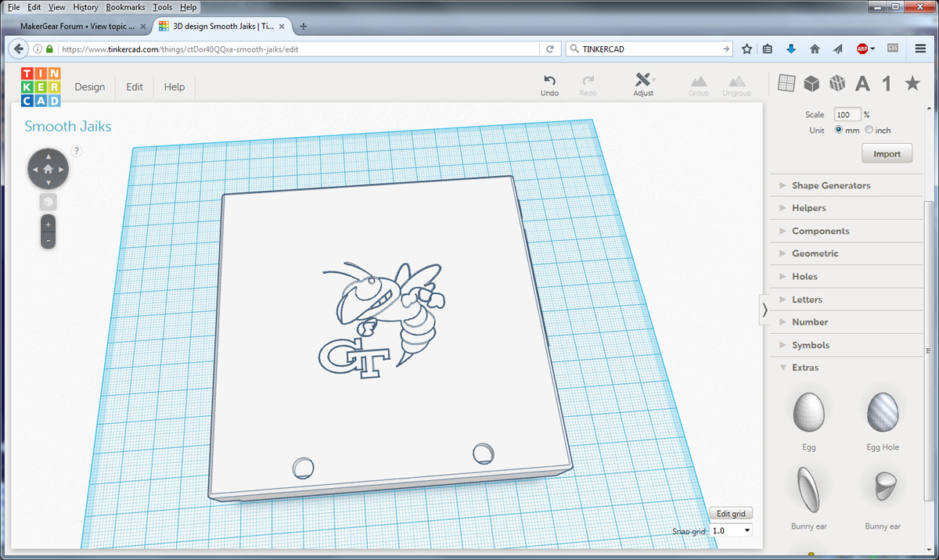Screen dimensions: 939x560
Task: Open the Snap grid dropdown
Action: 732,531
